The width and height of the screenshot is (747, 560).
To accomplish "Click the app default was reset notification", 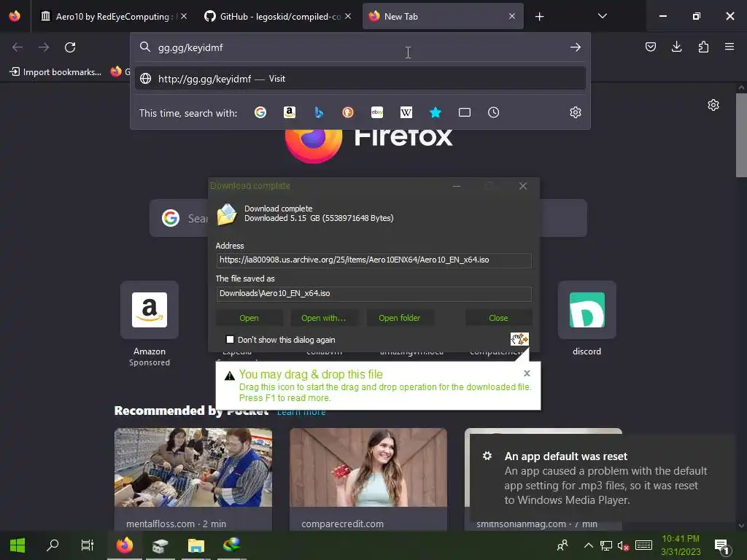I will (602, 478).
